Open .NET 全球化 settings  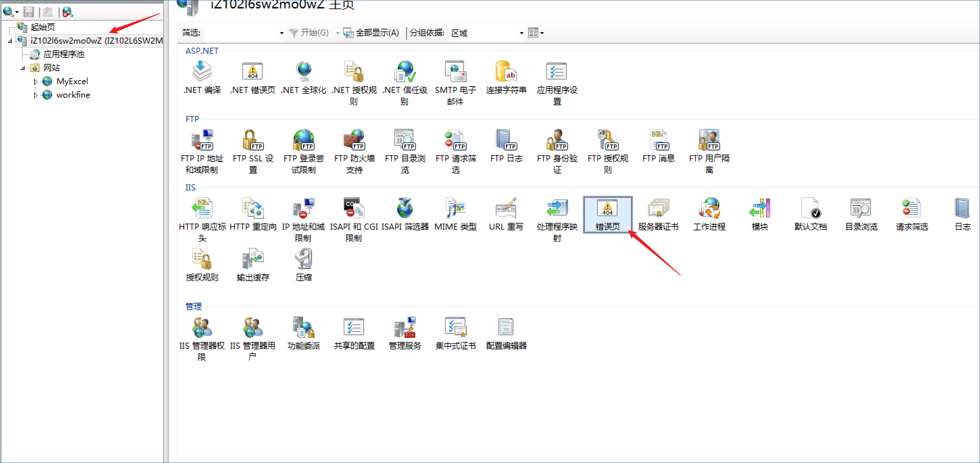pyautogui.click(x=303, y=78)
